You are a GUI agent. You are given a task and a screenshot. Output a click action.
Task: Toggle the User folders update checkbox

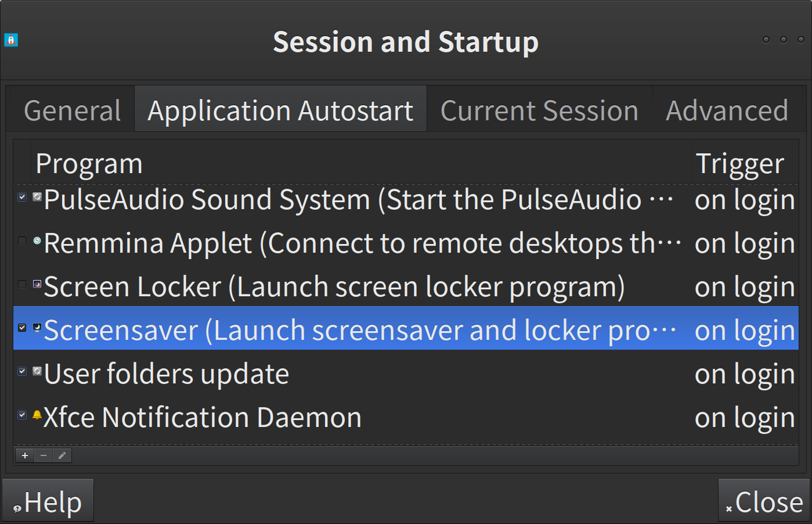pyautogui.click(x=22, y=371)
